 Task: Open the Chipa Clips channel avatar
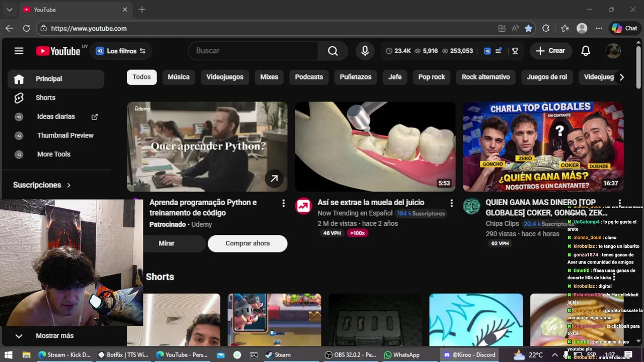coord(471,206)
